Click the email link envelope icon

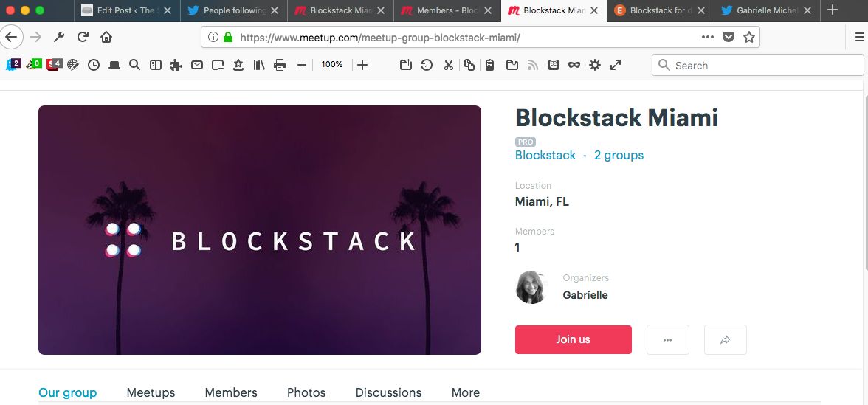197,65
